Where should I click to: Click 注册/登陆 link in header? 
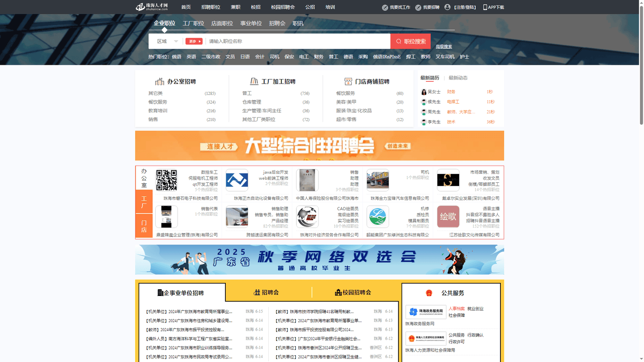(x=465, y=7)
